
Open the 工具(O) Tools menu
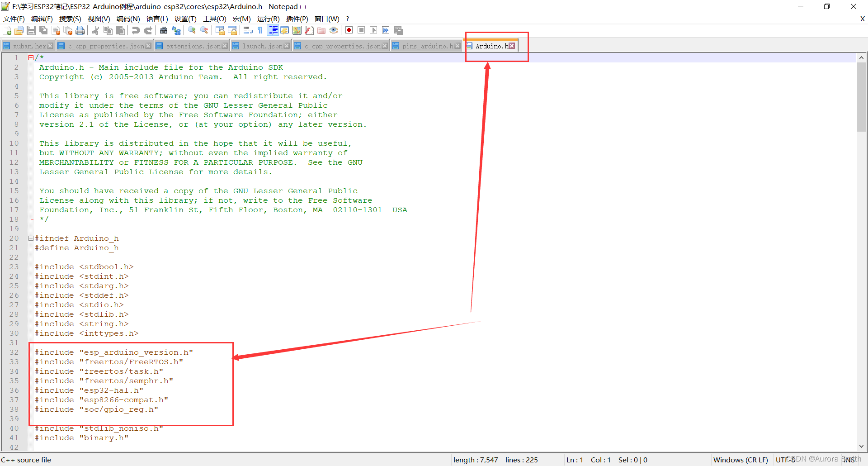(x=215, y=19)
